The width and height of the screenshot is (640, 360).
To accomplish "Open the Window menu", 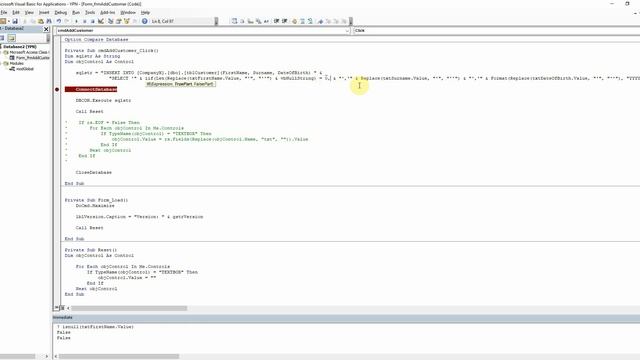I will 128,13.
